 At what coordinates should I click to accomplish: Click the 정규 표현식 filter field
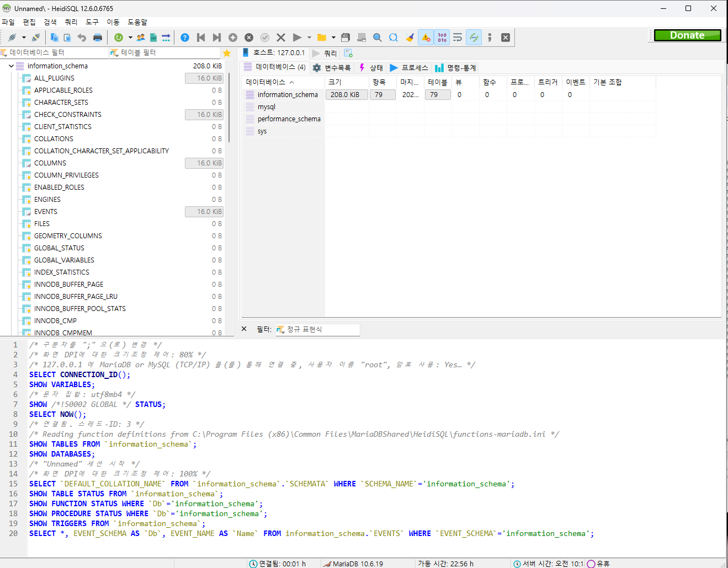pyautogui.click(x=317, y=330)
